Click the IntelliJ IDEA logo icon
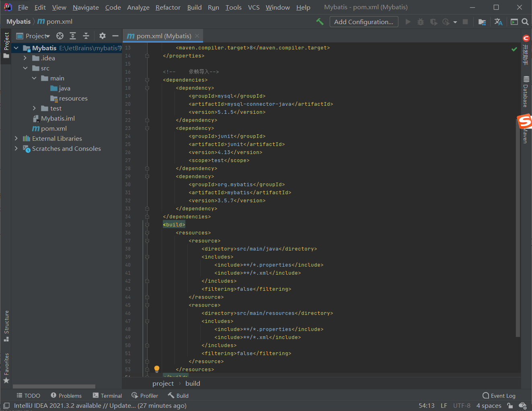Screen dimensions: 532x411 [x=8, y=7]
